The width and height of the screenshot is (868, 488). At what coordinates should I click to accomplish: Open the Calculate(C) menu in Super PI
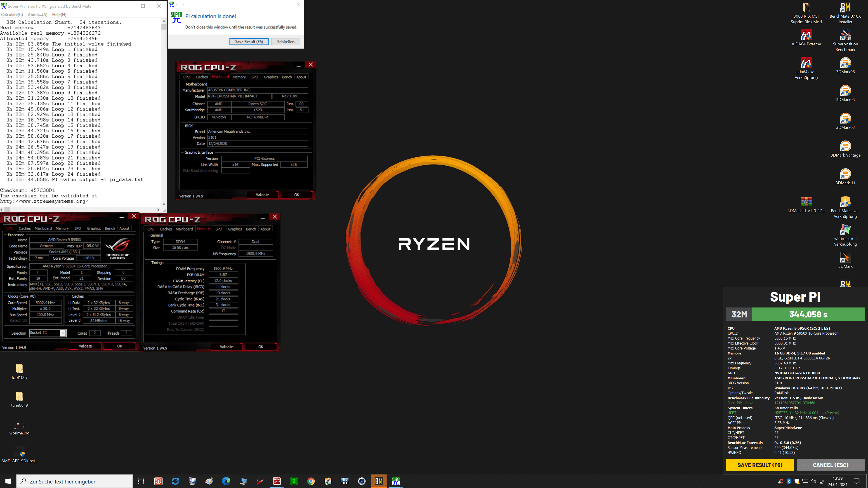point(12,14)
